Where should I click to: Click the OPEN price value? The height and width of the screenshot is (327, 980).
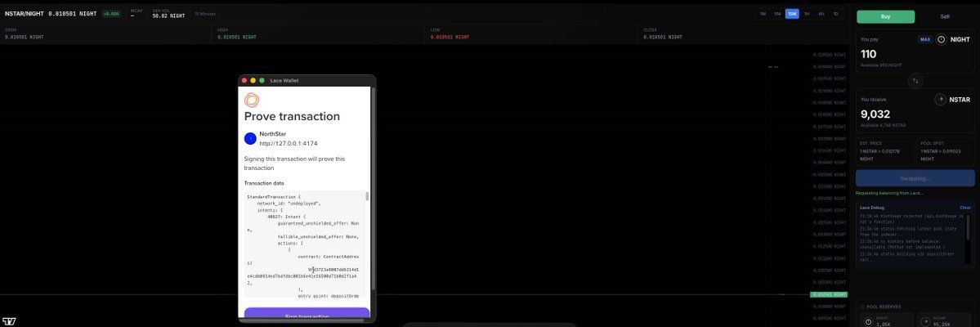[x=25, y=37]
